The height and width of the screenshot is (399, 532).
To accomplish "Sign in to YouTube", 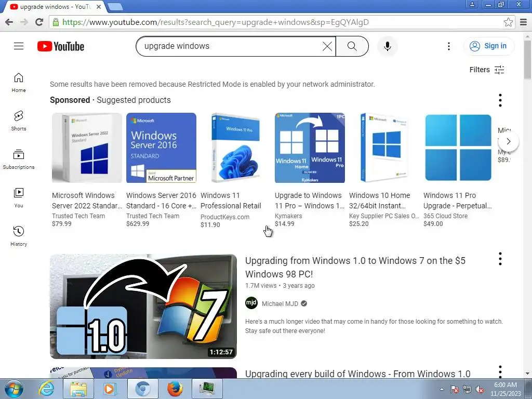I will (488, 46).
